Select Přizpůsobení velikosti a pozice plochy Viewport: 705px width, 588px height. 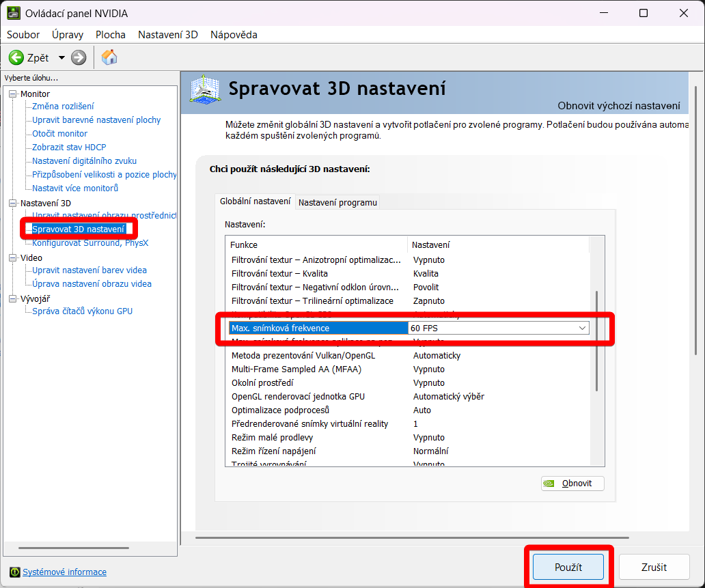pyautogui.click(x=105, y=174)
